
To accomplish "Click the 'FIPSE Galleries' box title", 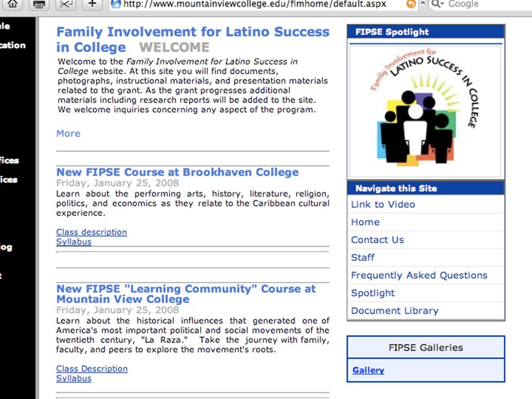I will pyautogui.click(x=426, y=347).
